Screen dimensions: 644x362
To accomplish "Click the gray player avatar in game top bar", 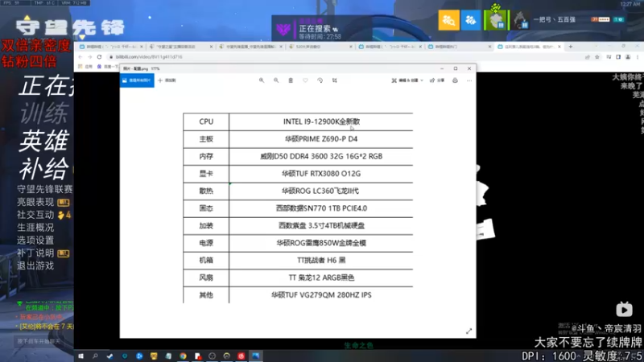I will pos(520,19).
